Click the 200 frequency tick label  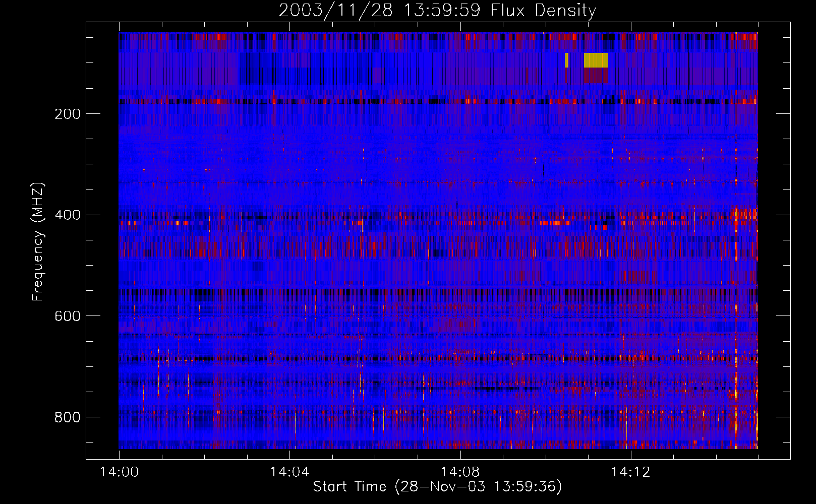[x=68, y=114]
